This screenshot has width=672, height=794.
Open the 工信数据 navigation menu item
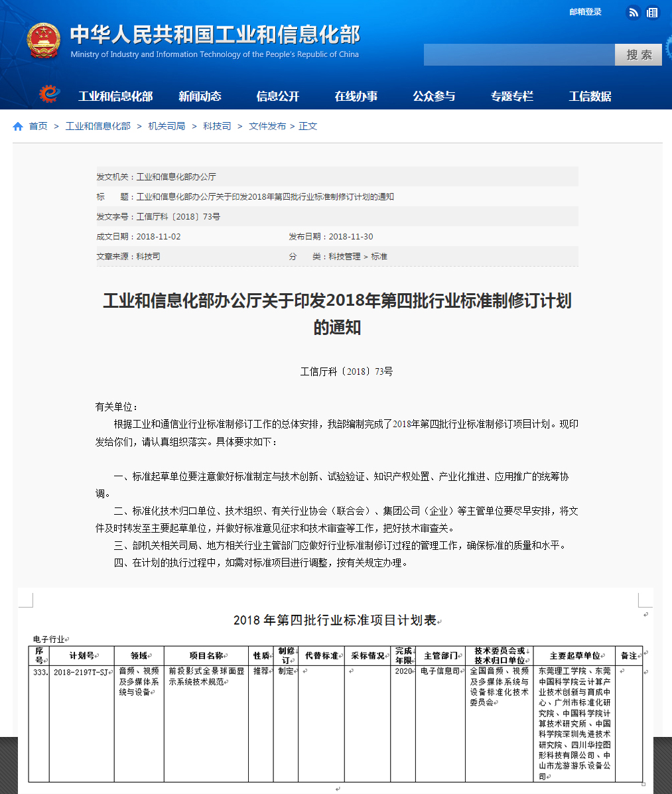(x=590, y=96)
